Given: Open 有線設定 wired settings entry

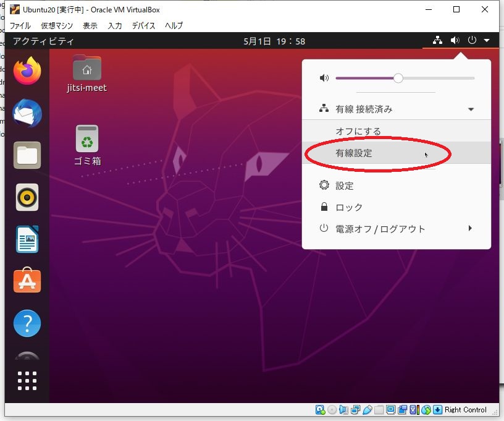Looking at the screenshot, I should tap(397, 153).
